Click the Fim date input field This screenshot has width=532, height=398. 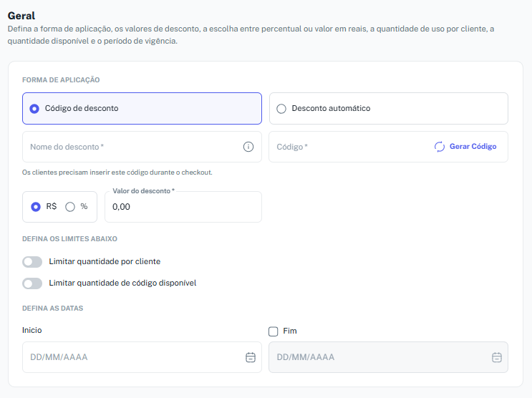[x=389, y=357]
